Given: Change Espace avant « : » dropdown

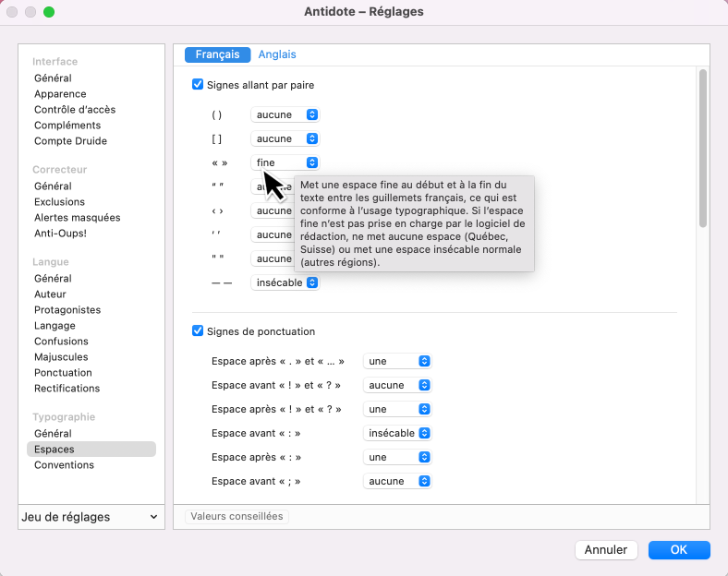Looking at the screenshot, I should (397, 433).
